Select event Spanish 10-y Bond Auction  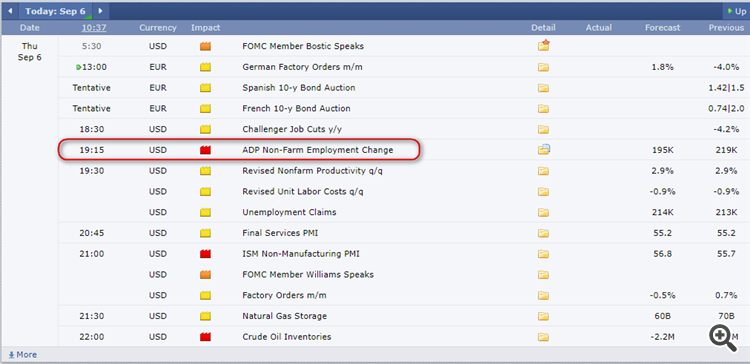point(299,88)
